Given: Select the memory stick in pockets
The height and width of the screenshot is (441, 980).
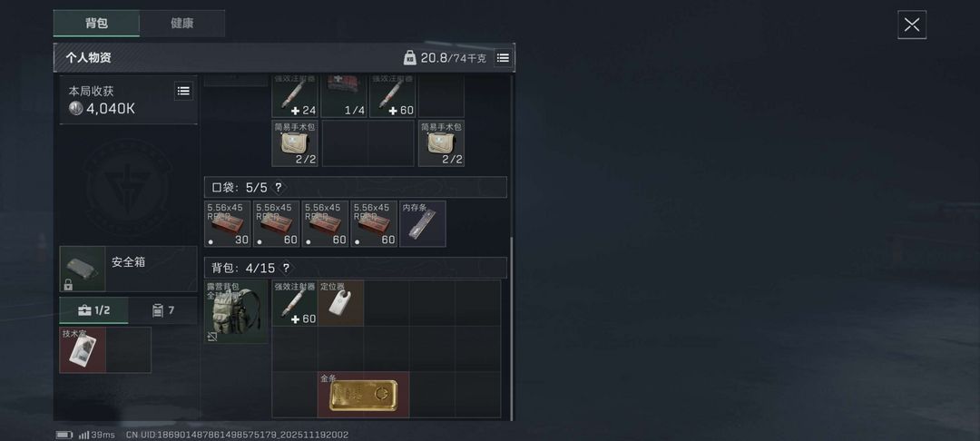Looking at the screenshot, I should (x=423, y=223).
